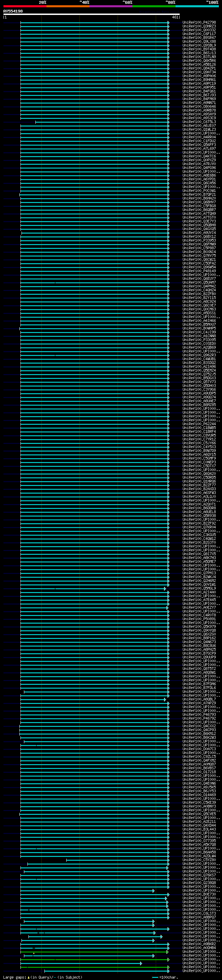This screenshot has width=222, height=980.
Task: Select label UniRef100_C1BWB5
Action: click(x=199, y=428)
